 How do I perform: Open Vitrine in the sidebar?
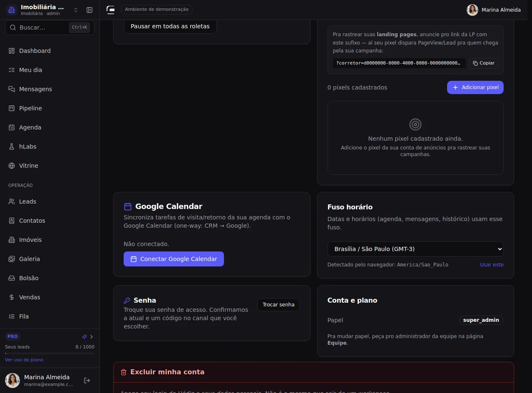(50, 166)
